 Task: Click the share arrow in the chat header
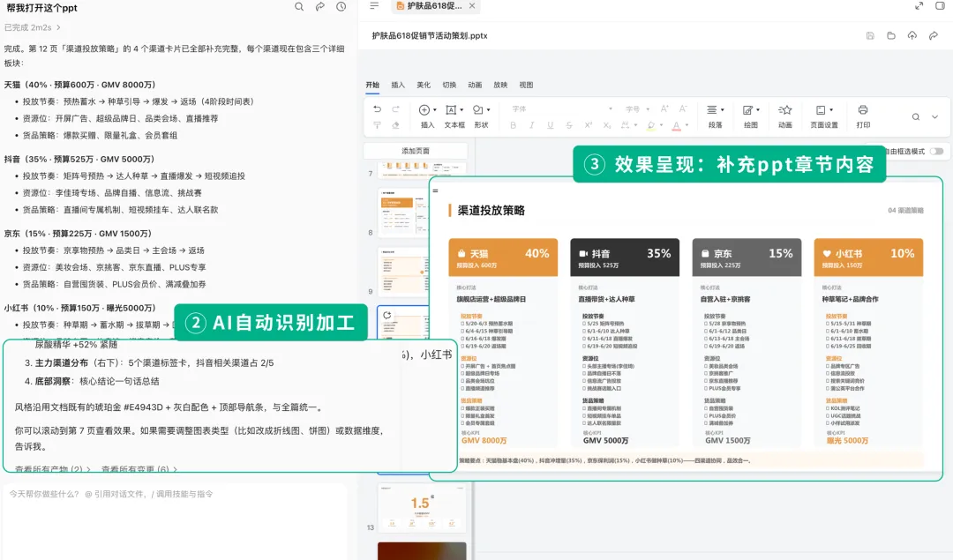tap(320, 7)
